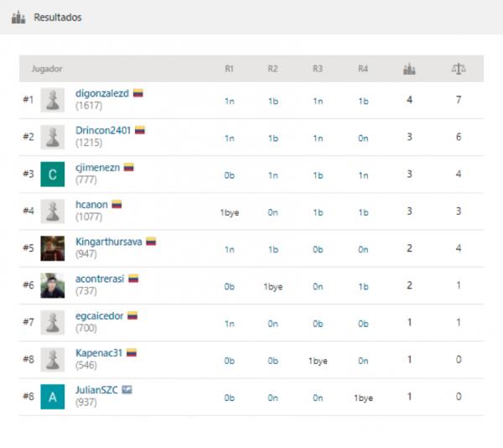Click the Resultados podium icon in header
Viewport: 503px width, 448px height.
(18, 18)
